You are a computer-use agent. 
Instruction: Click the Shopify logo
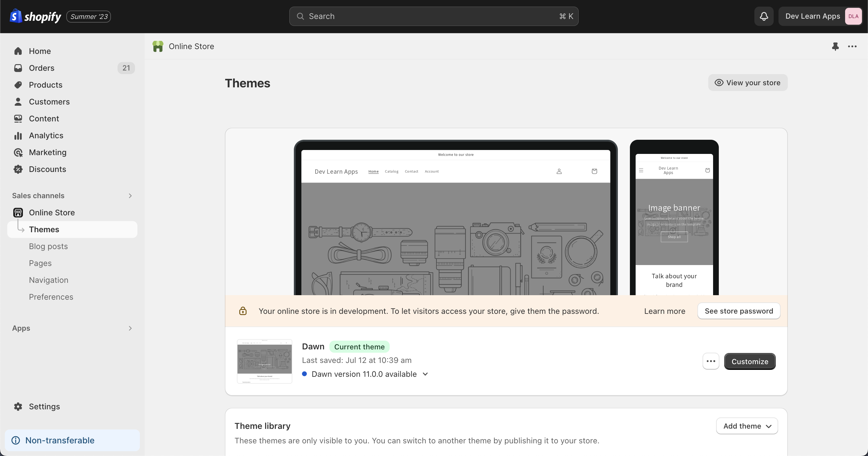[35, 16]
